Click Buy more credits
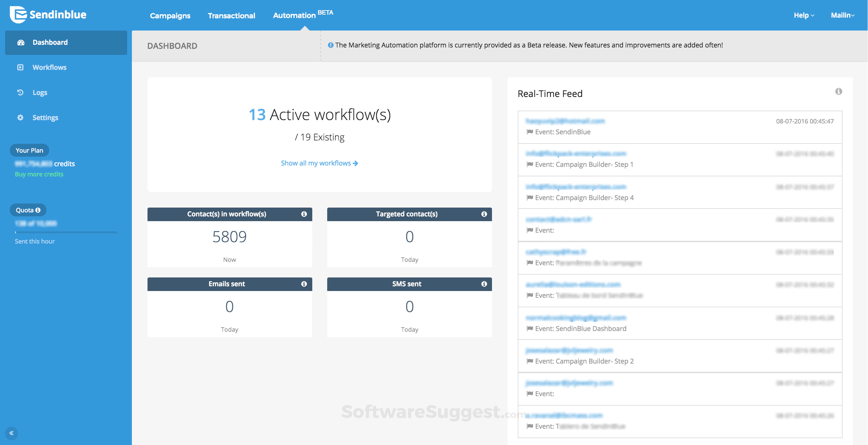Viewport: 868px width, 445px height. point(39,174)
